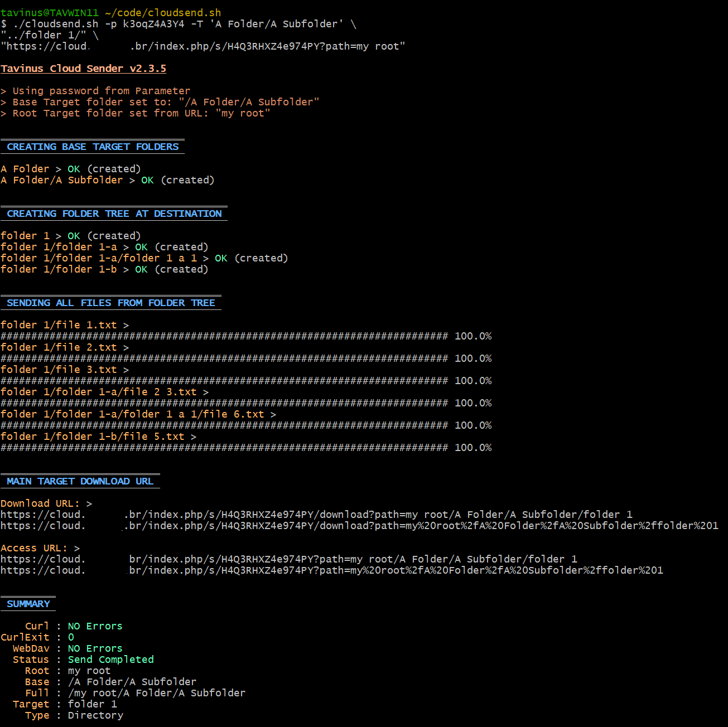The image size is (728, 727).
Task: Click the 'CREATING BASE TARGET FOLDERS' heading
Action: pyautogui.click(x=93, y=147)
